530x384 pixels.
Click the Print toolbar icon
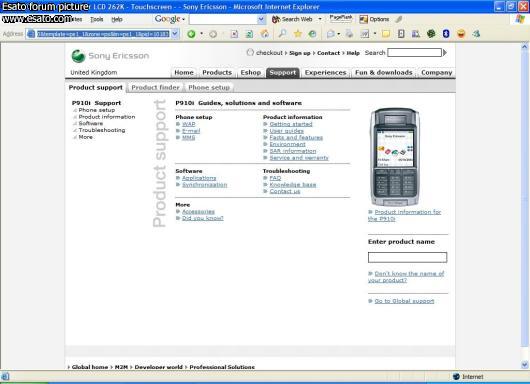349,34
